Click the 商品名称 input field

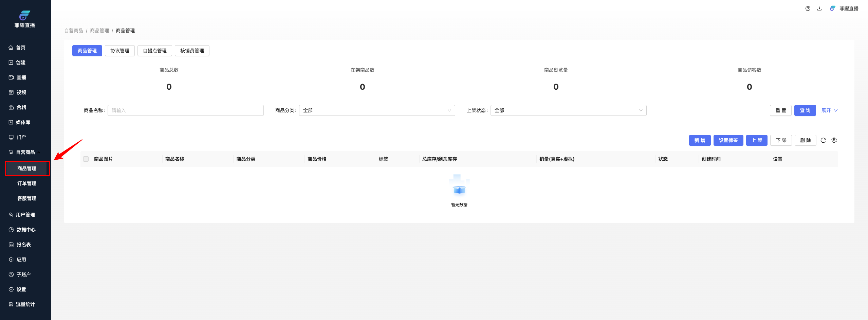(185, 110)
